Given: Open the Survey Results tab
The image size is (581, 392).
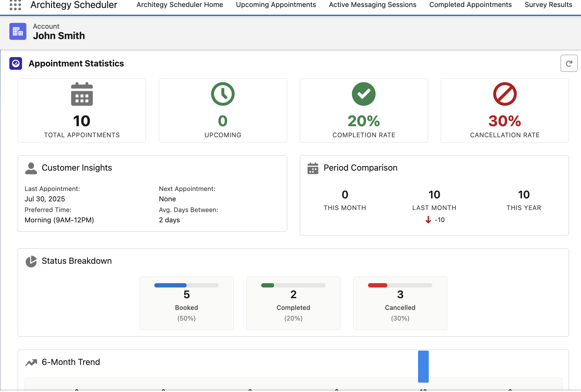Looking at the screenshot, I should coord(548,5).
